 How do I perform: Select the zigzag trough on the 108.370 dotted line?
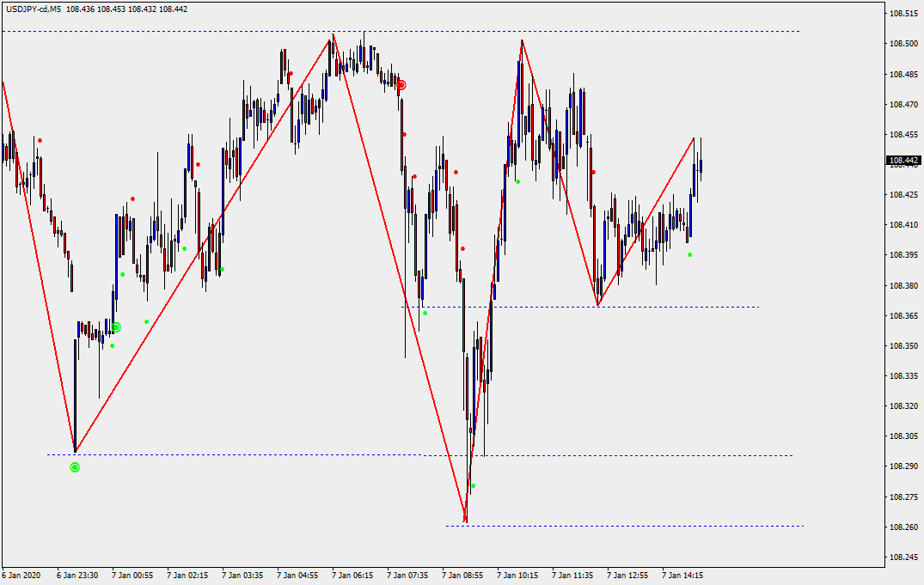598,305
